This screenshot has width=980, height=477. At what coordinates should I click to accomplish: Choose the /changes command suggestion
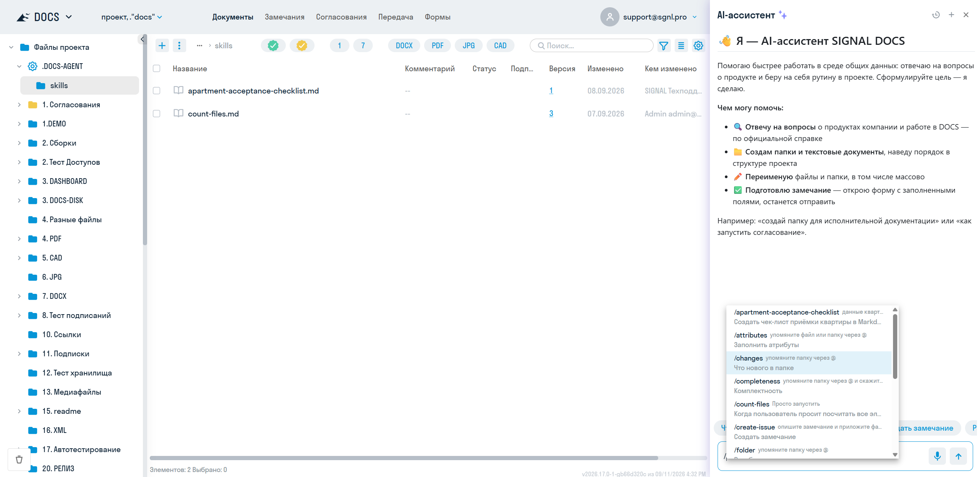(809, 363)
